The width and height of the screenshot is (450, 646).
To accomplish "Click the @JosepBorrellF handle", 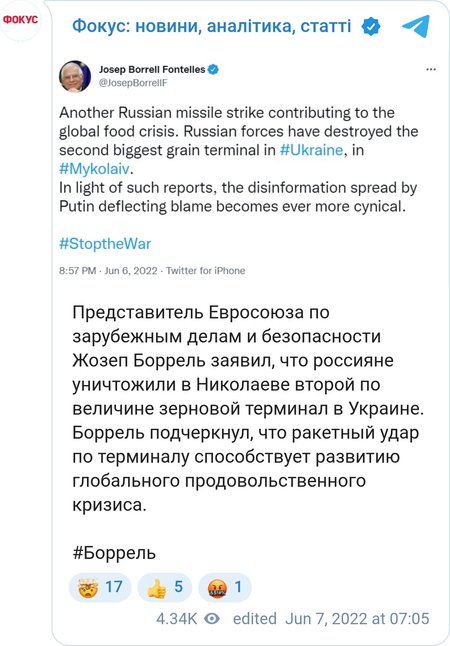I will [x=133, y=83].
